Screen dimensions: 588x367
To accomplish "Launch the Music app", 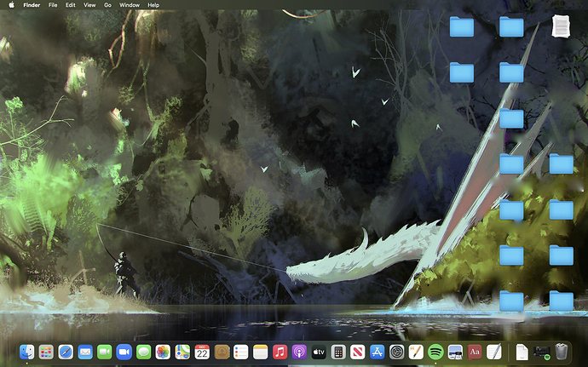I will [280, 352].
